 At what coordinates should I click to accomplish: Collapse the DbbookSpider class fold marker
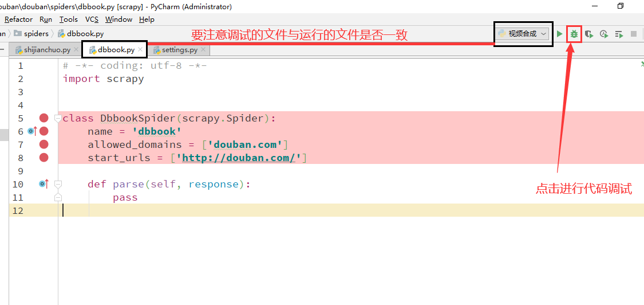point(57,119)
